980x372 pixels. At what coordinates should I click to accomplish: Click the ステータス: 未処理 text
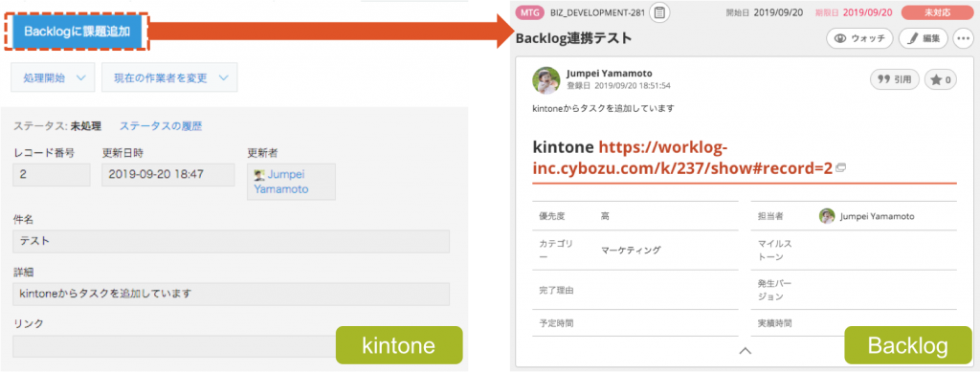(x=56, y=126)
